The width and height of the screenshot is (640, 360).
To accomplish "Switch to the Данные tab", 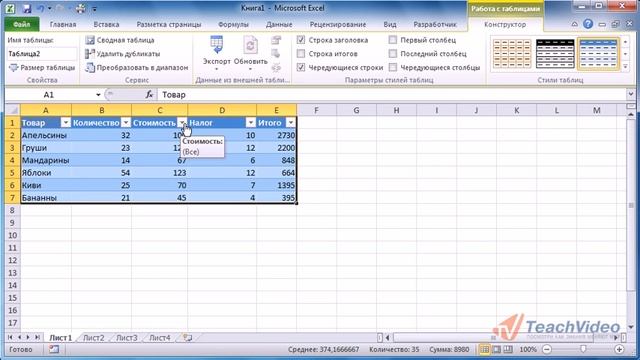I will [x=279, y=24].
